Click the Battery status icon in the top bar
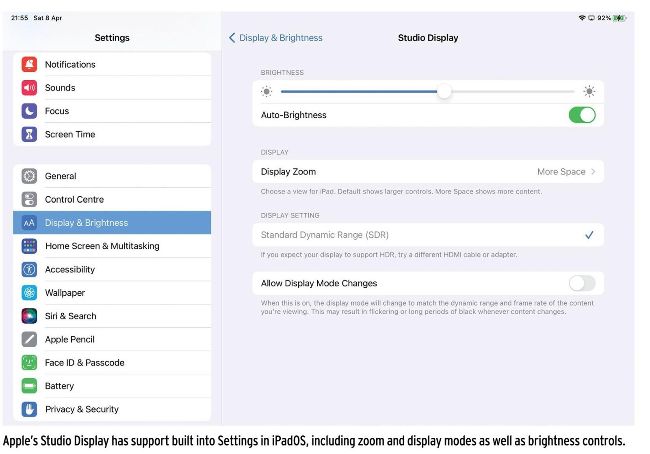This screenshot has width=650, height=454. coord(619,18)
